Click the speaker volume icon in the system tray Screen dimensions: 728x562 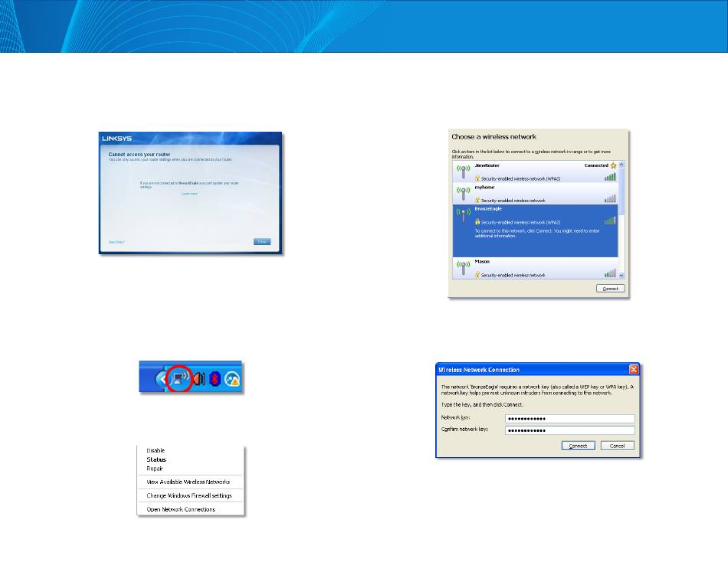click(x=198, y=379)
